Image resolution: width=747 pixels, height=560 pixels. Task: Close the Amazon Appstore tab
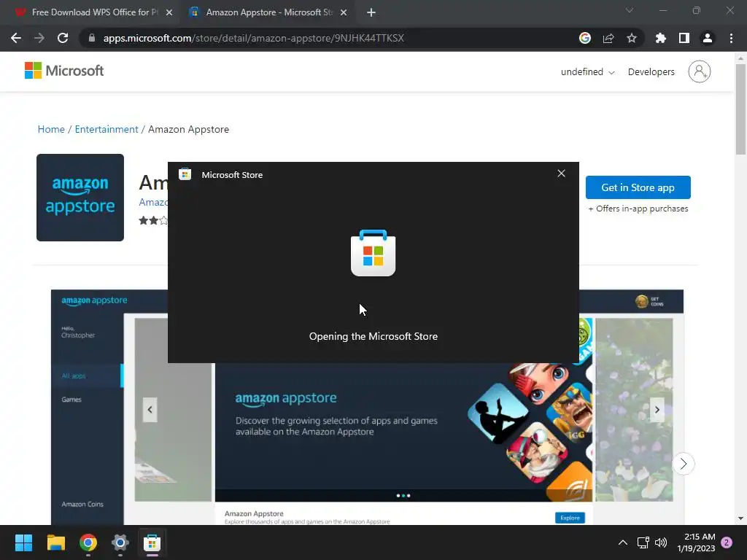click(x=344, y=12)
